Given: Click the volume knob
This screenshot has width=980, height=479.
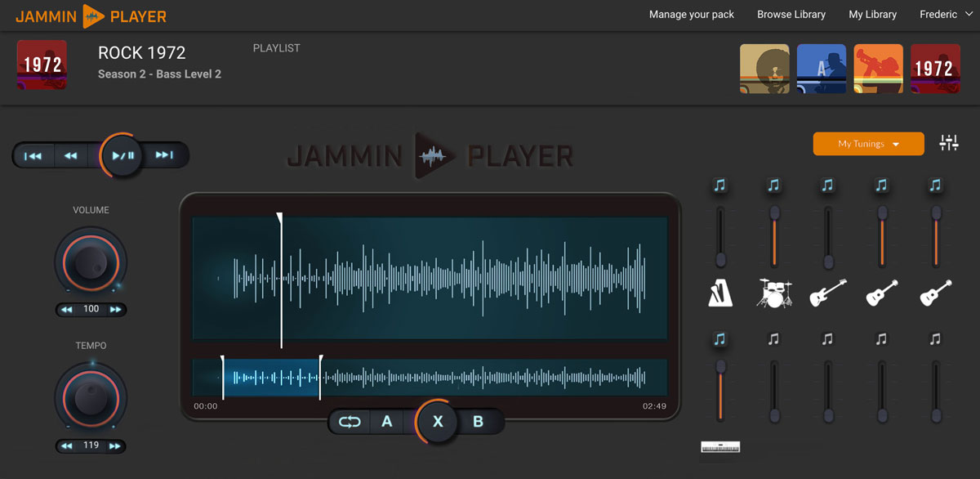Looking at the screenshot, I should (x=91, y=262).
